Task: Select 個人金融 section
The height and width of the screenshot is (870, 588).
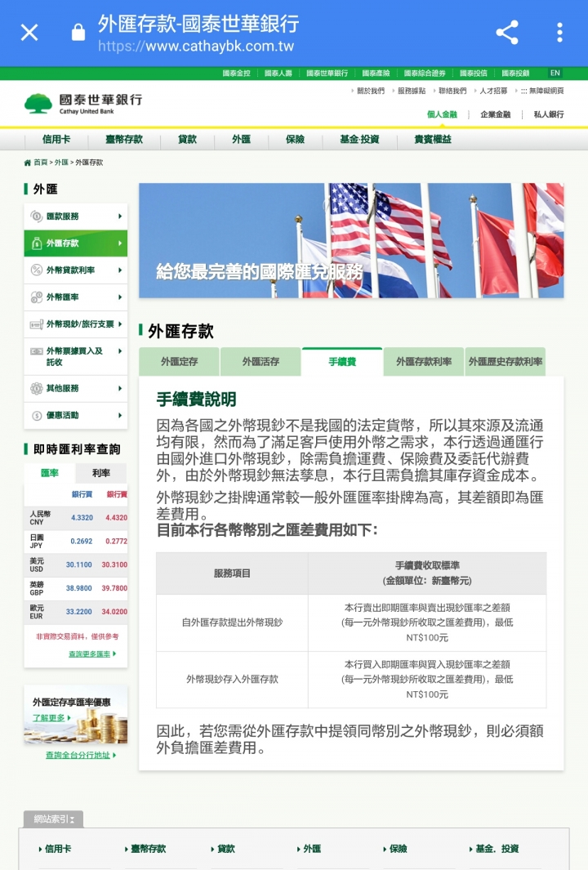Action: pos(442,114)
